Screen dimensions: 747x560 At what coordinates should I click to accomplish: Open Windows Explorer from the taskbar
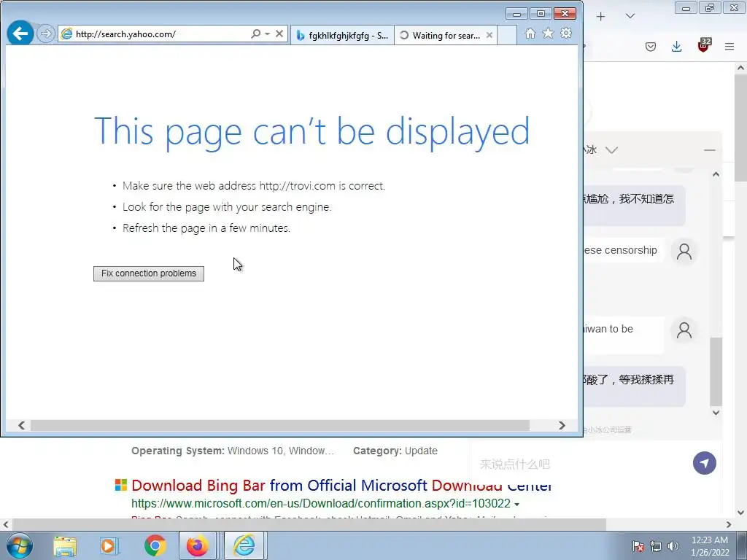(65, 545)
